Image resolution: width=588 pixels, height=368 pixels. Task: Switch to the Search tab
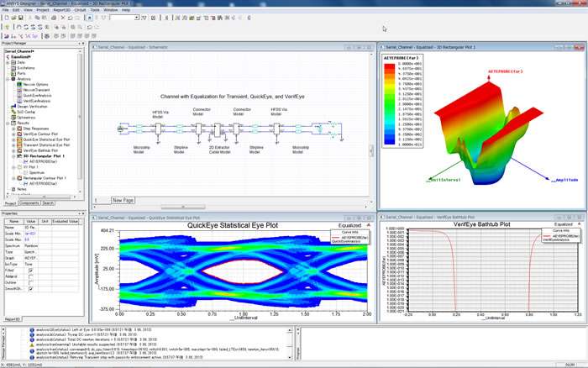pyautogui.click(x=48, y=203)
